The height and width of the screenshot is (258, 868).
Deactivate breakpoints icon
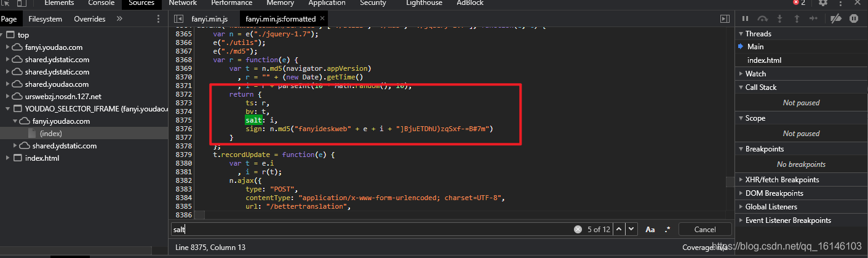(x=835, y=19)
